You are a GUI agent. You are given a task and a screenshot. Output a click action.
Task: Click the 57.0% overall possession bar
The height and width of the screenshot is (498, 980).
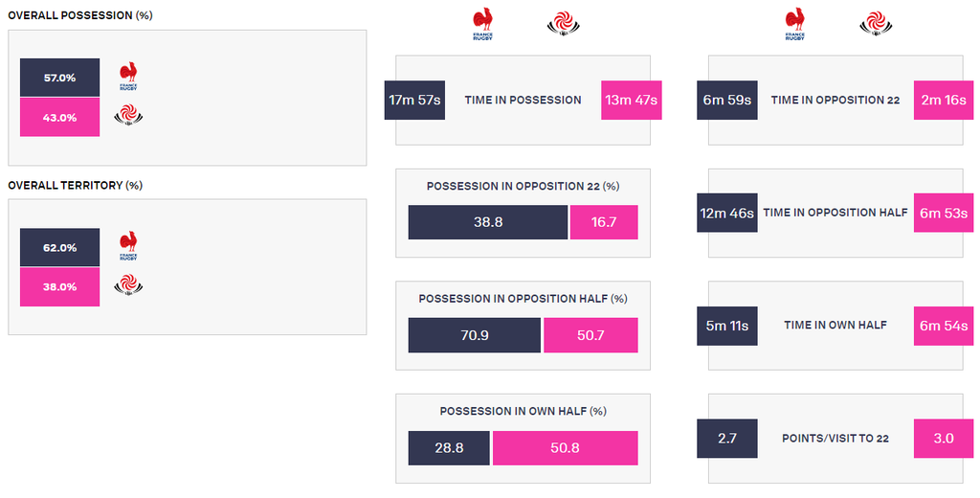[x=60, y=78]
